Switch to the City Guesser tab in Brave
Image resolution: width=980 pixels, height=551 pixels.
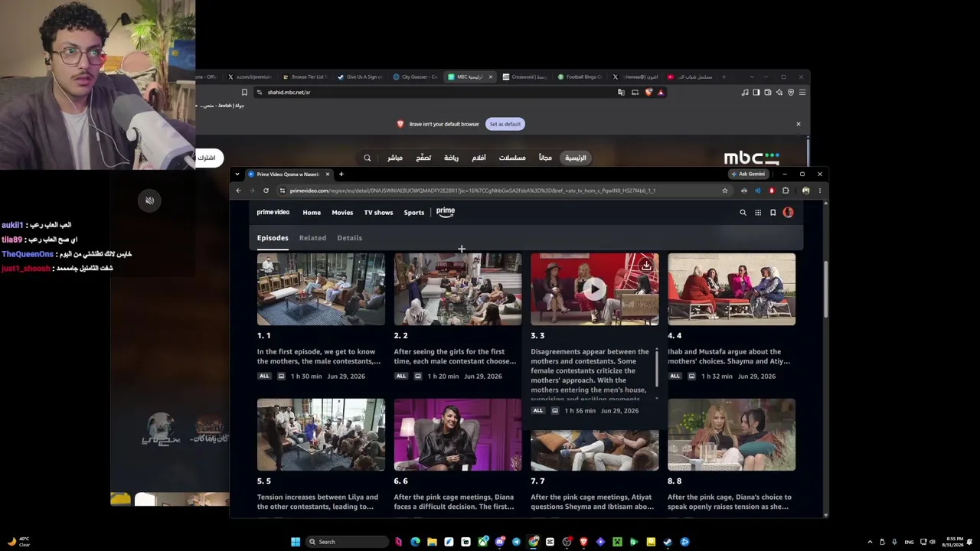tap(417, 77)
